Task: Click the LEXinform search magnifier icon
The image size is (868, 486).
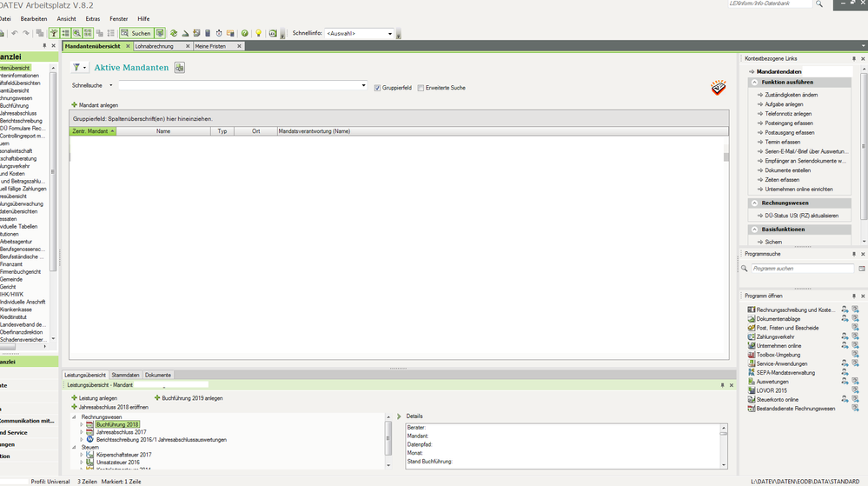Action: (x=819, y=3)
